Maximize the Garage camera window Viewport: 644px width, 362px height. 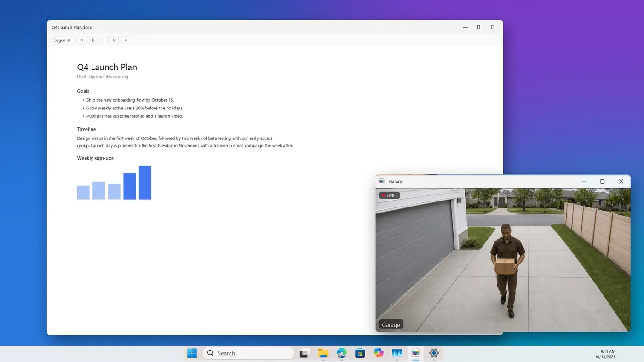point(602,181)
